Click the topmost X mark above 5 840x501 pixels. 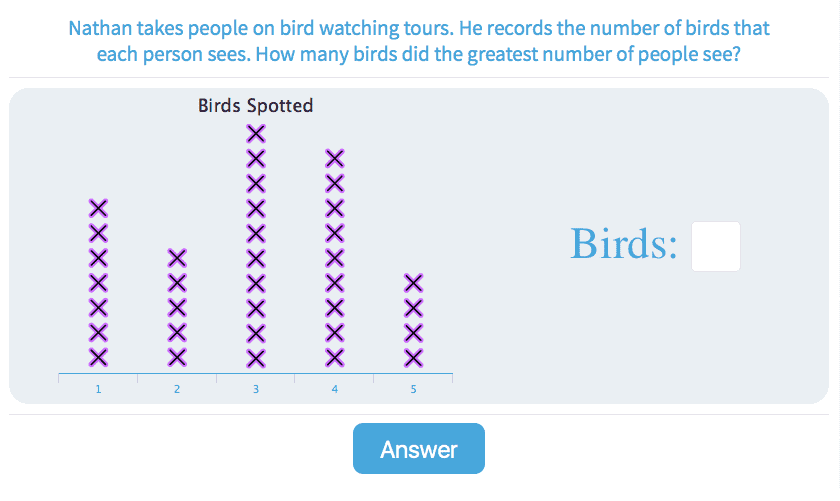pos(413,282)
